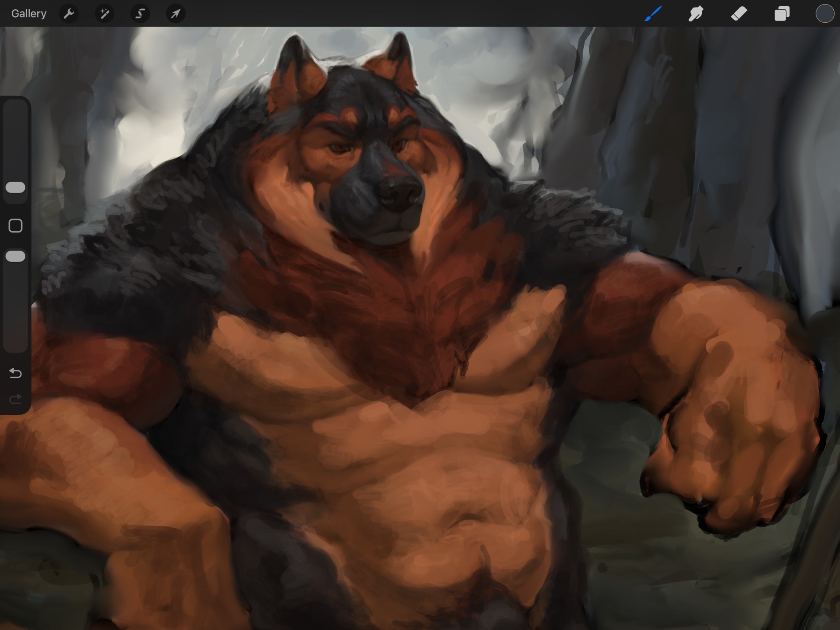This screenshot has height=630, width=840.
Task: Click the brush opacity slider handle
Action: 16,256
